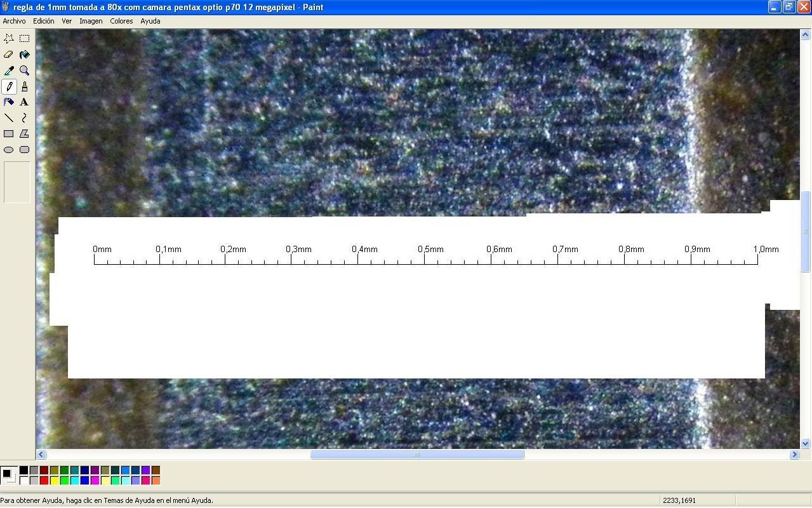Pick the white color swatch
Image resolution: width=812 pixels, height=508 pixels.
point(23,480)
